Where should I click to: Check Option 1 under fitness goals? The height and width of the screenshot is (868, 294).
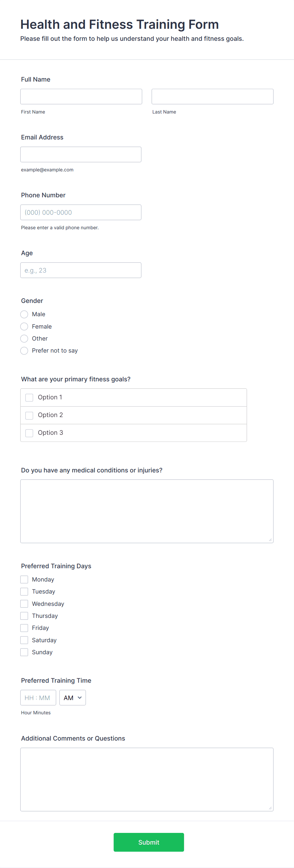pyautogui.click(x=29, y=397)
